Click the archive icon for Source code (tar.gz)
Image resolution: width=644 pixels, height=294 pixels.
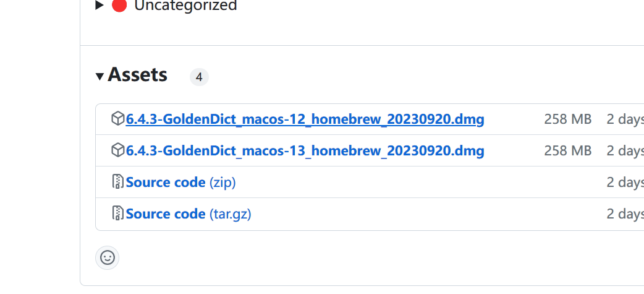[x=118, y=214]
